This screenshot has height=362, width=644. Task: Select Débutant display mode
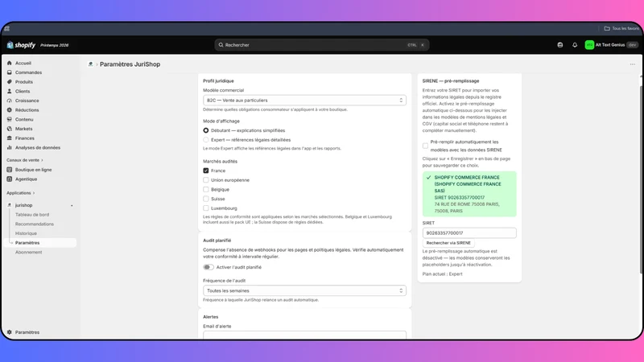click(206, 130)
